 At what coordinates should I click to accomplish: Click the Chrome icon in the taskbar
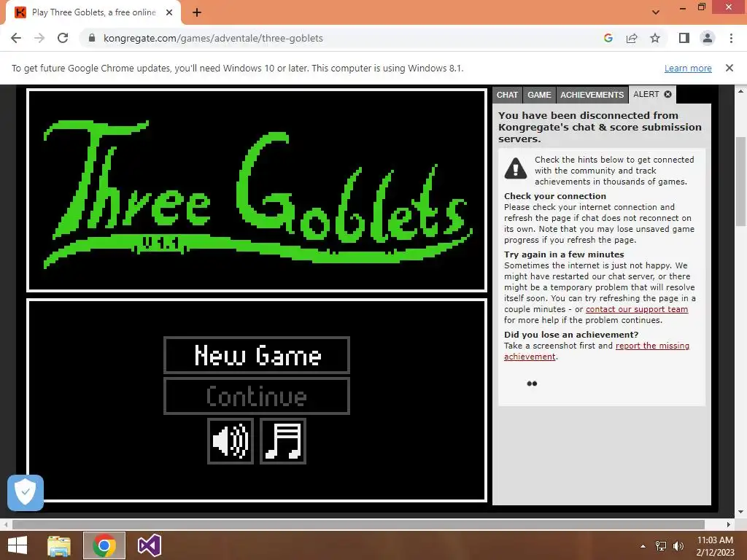click(104, 545)
